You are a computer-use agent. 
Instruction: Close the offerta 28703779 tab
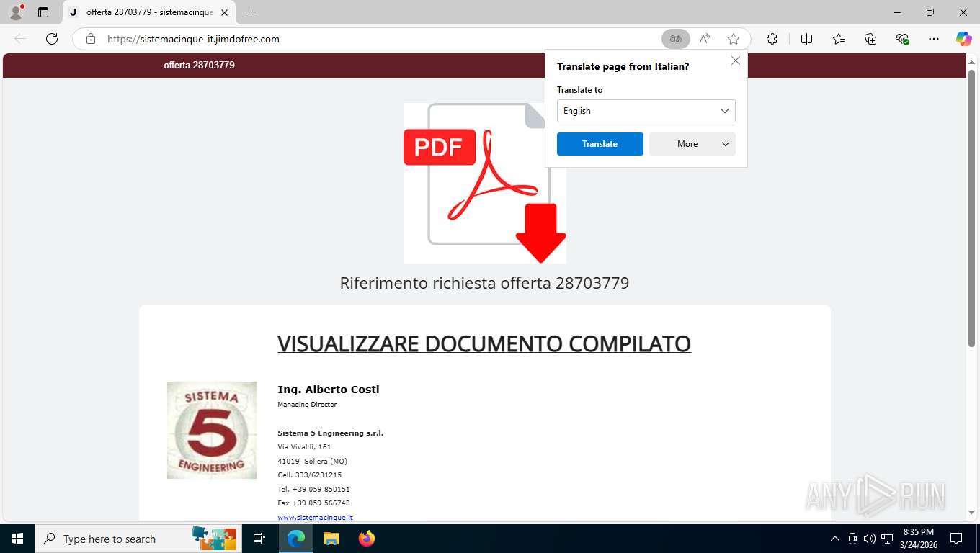tap(224, 12)
